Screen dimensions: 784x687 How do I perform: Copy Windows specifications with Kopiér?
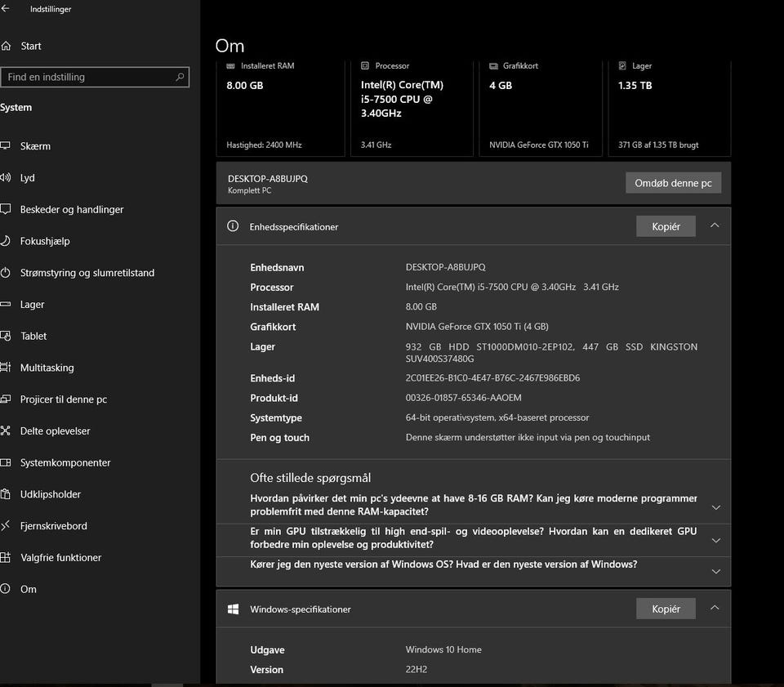(666, 609)
